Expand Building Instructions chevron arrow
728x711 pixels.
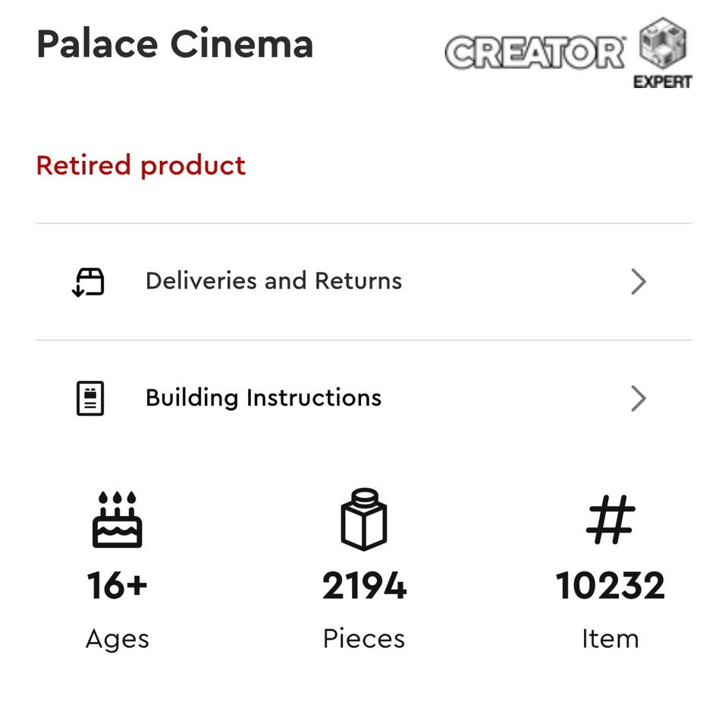click(x=639, y=398)
